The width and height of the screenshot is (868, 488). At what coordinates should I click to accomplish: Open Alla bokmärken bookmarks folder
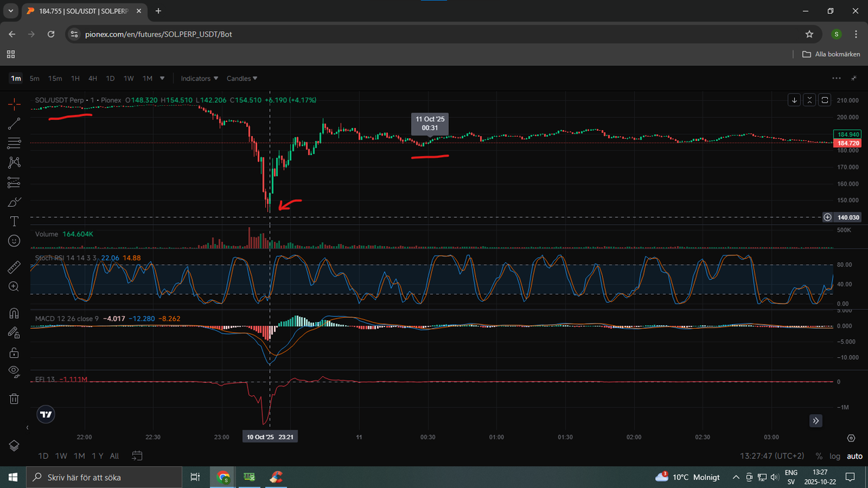pos(831,54)
